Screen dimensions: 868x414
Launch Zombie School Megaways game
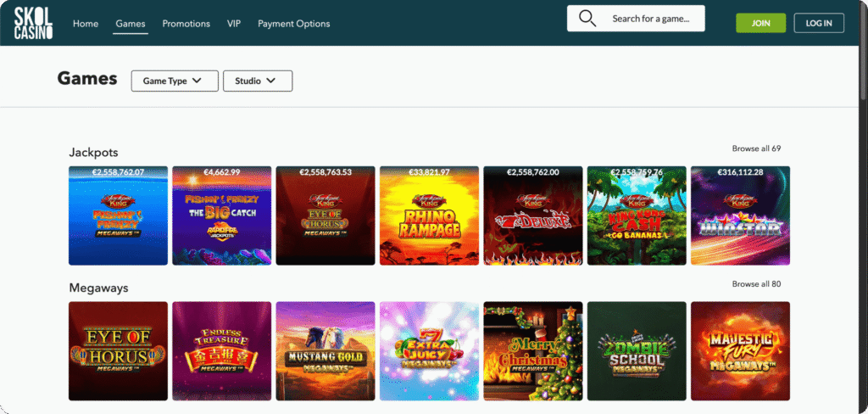pyautogui.click(x=637, y=351)
